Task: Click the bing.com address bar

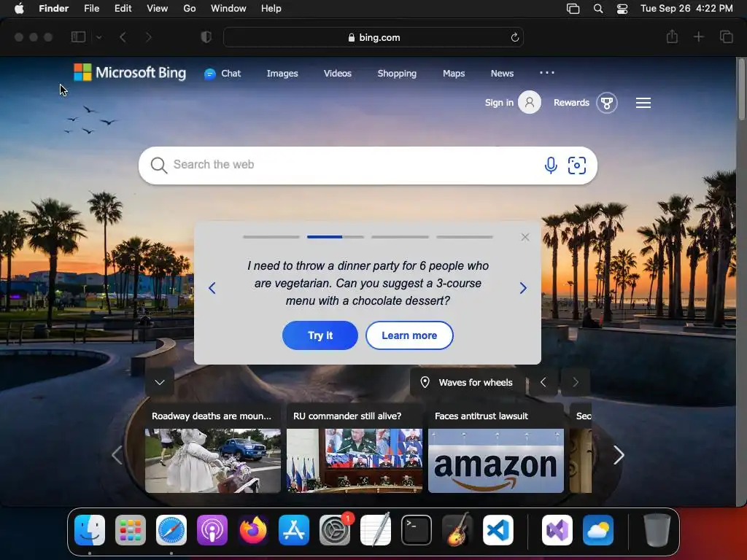Action: 373,37
